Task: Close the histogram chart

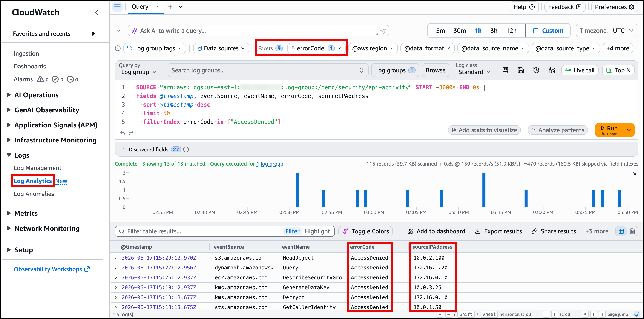Action: click(x=635, y=174)
